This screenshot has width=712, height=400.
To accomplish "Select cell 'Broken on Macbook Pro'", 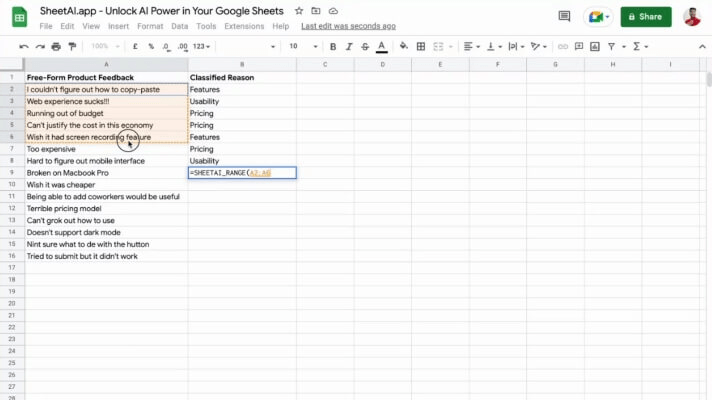I will tap(106, 173).
